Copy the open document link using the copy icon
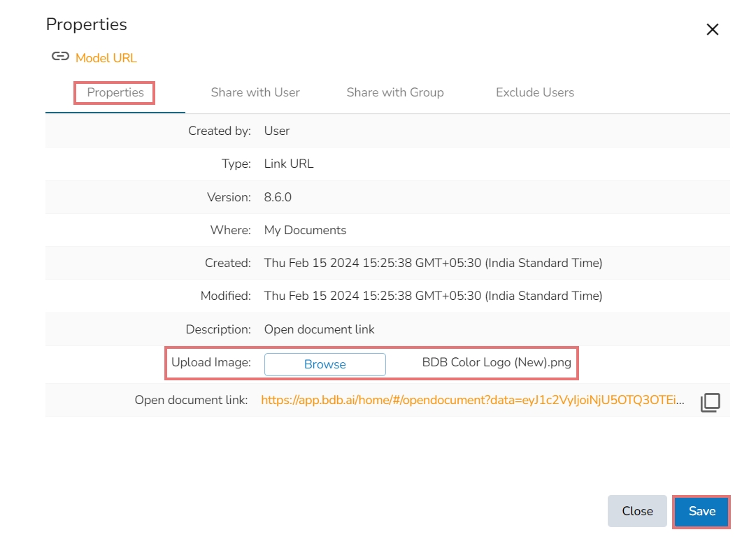Image resolution: width=756 pixels, height=546 pixels. pos(710,402)
